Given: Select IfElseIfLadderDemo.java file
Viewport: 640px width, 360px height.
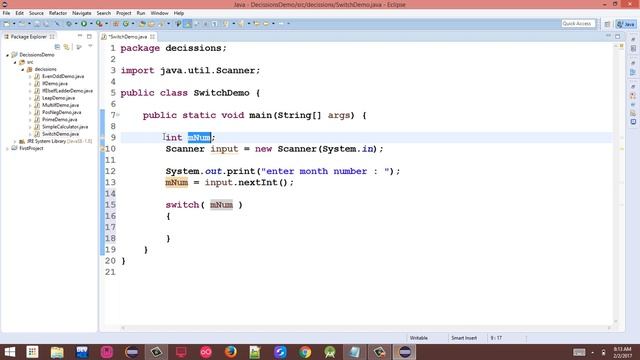Looking at the screenshot, I should 67,91.
